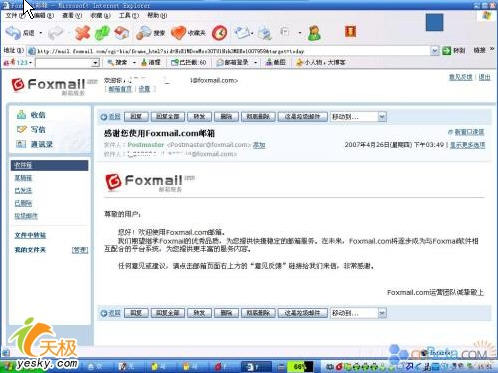Open the 已删除 deleted folder
498x373 pixels.
pyautogui.click(x=23, y=203)
